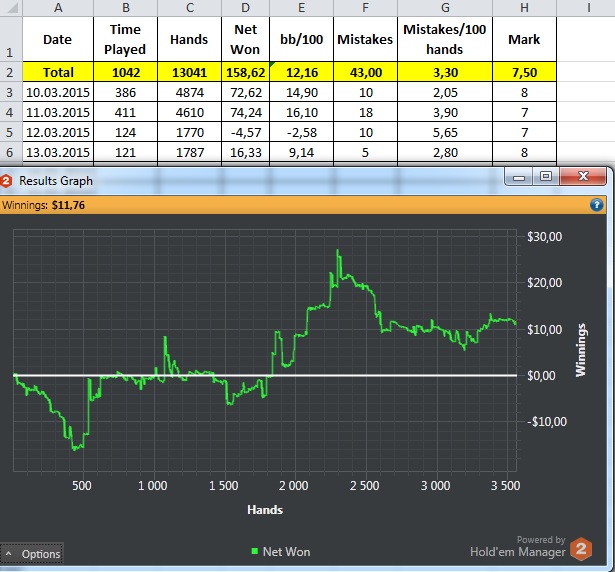Click the Excel select-all corner triangle
The height and width of the screenshot is (572, 615).
(12, 8)
